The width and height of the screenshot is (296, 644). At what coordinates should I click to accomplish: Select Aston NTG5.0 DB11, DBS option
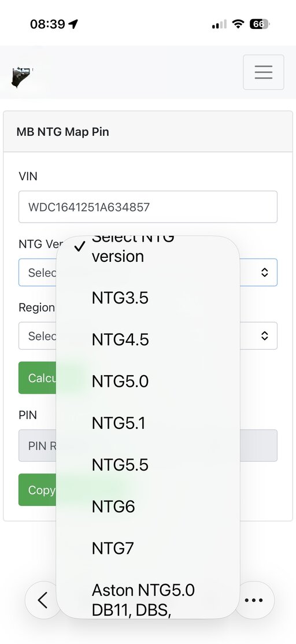[148, 599]
